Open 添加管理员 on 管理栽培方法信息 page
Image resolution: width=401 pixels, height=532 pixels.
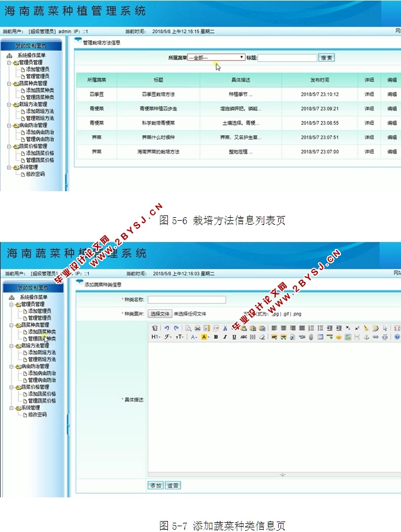click(x=38, y=69)
